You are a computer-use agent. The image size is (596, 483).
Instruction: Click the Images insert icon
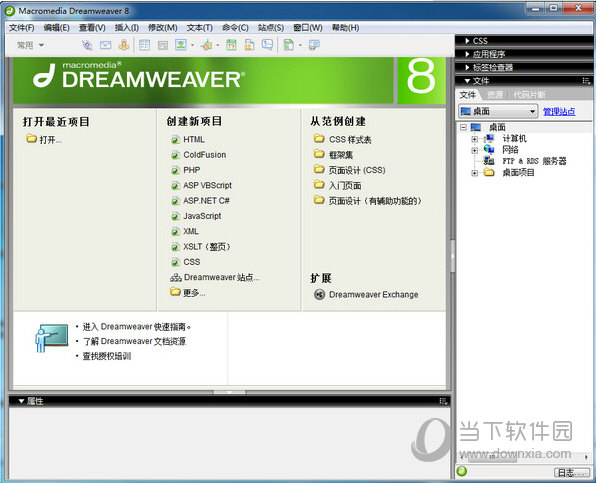181,45
